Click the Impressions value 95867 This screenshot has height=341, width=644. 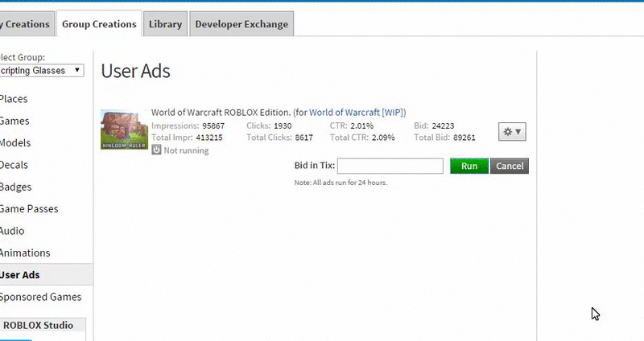[213, 126]
